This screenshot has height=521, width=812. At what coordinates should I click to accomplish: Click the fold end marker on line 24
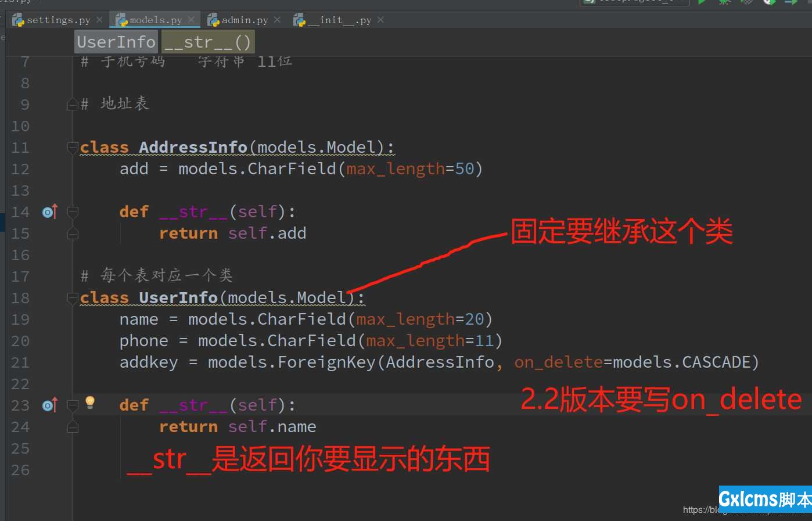73,427
